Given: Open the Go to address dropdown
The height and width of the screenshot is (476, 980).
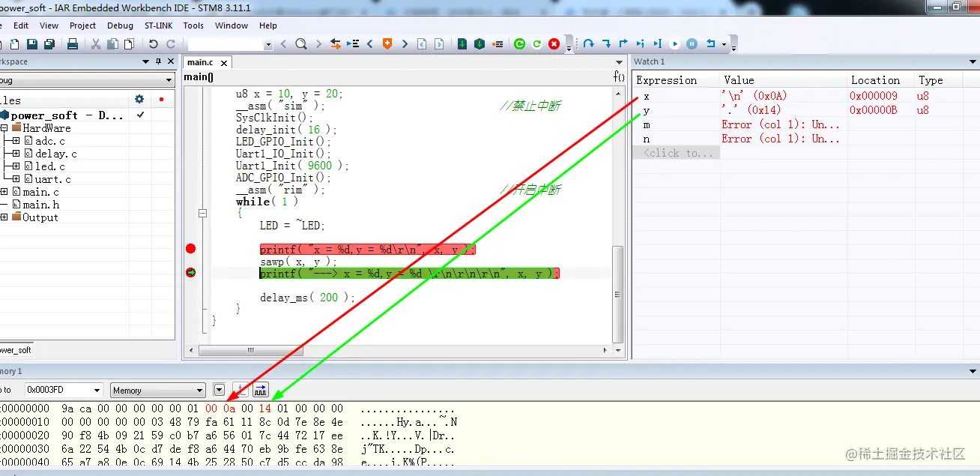Looking at the screenshot, I should pyautogui.click(x=96, y=391).
